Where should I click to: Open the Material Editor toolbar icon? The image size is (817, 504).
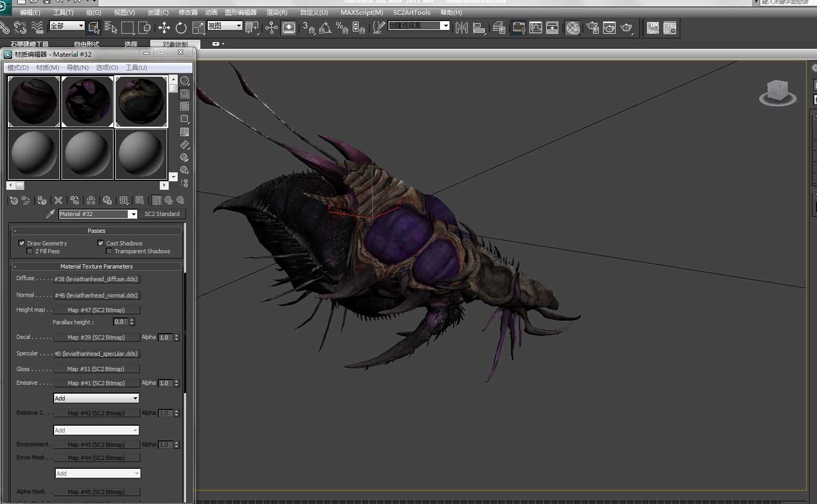point(573,27)
